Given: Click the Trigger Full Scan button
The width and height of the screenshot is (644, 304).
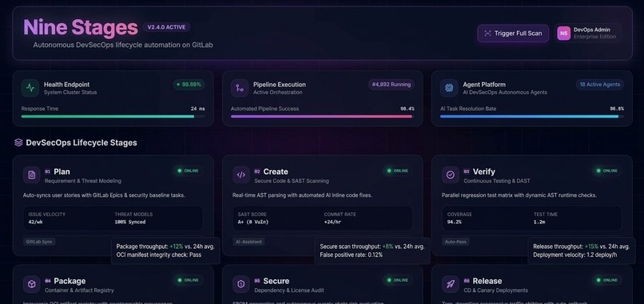Looking at the screenshot, I should click(x=513, y=34).
